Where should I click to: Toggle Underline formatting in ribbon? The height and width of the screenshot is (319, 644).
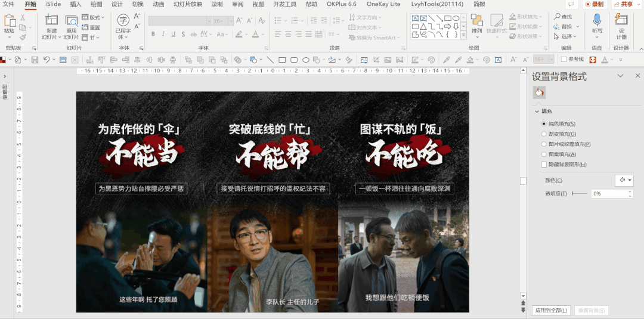173,34
